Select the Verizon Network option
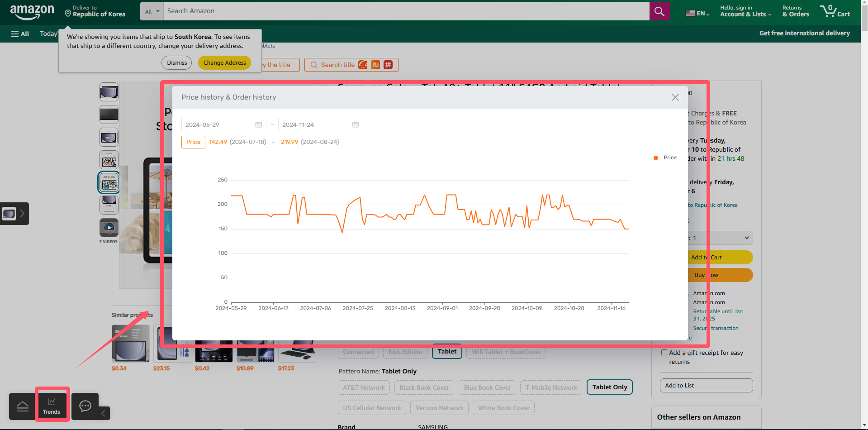868x430 pixels. pyautogui.click(x=439, y=408)
